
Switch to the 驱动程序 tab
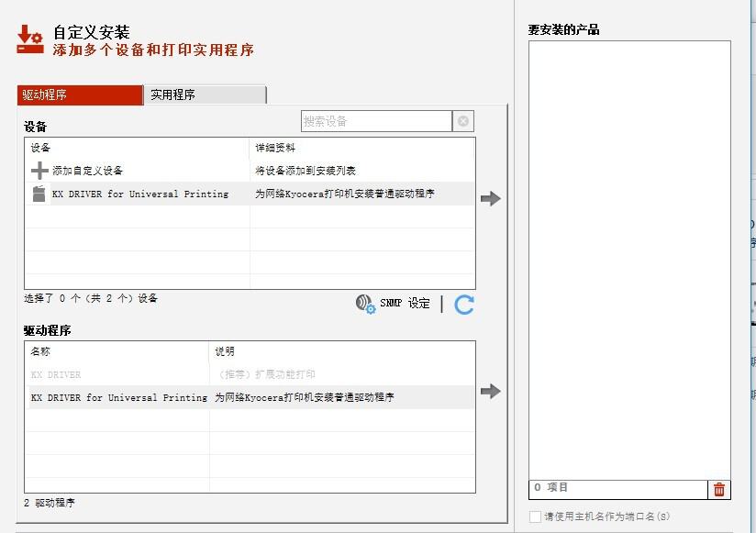pyautogui.click(x=80, y=94)
